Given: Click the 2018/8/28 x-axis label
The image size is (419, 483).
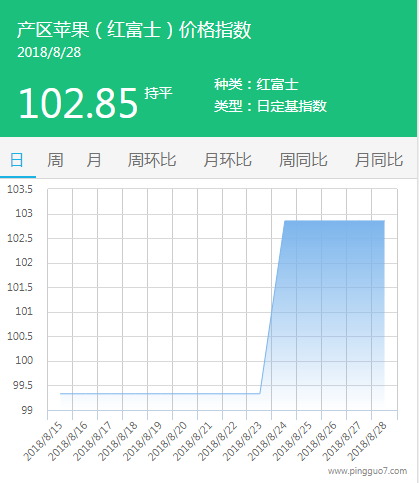Looking at the screenshot, I should click(367, 441).
